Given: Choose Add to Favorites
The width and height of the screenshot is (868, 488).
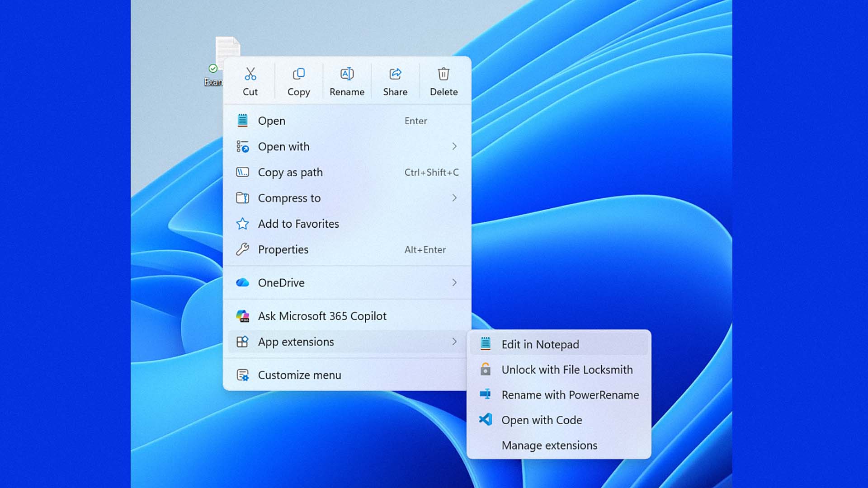Looking at the screenshot, I should [347, 224].
